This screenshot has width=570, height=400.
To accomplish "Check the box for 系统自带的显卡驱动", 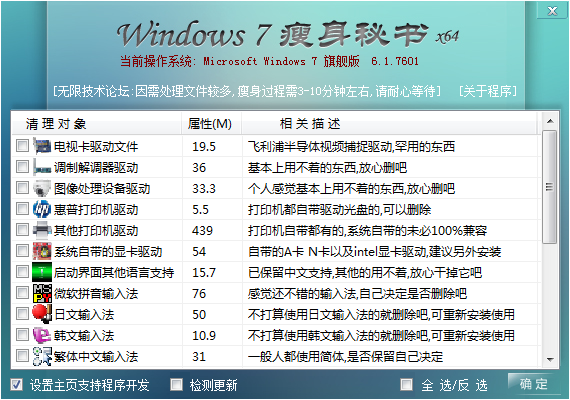I will coord(23,251).
